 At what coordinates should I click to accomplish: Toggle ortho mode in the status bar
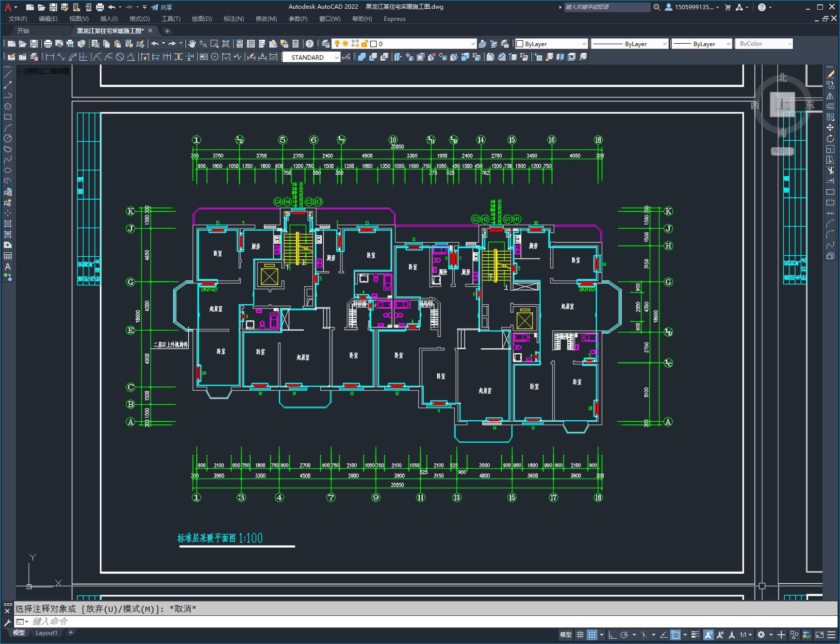click(x=612, y=634)
